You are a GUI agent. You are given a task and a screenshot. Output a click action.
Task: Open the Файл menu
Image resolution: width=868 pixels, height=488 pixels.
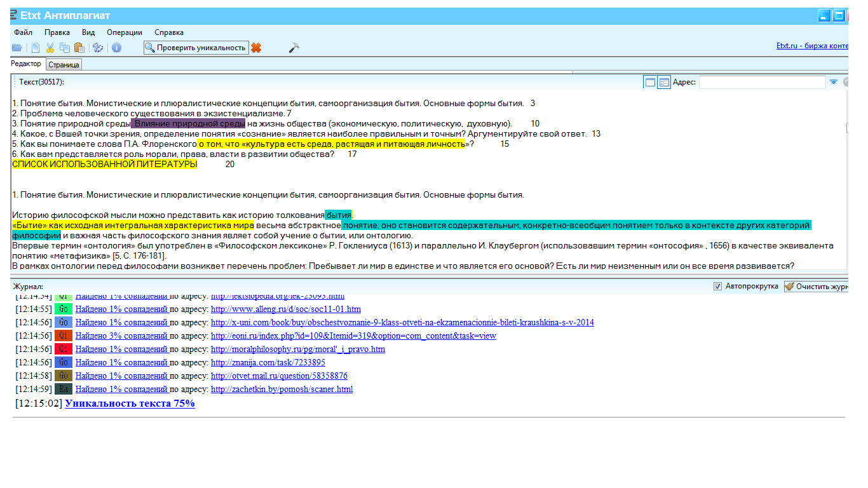(x=23, y=32)
